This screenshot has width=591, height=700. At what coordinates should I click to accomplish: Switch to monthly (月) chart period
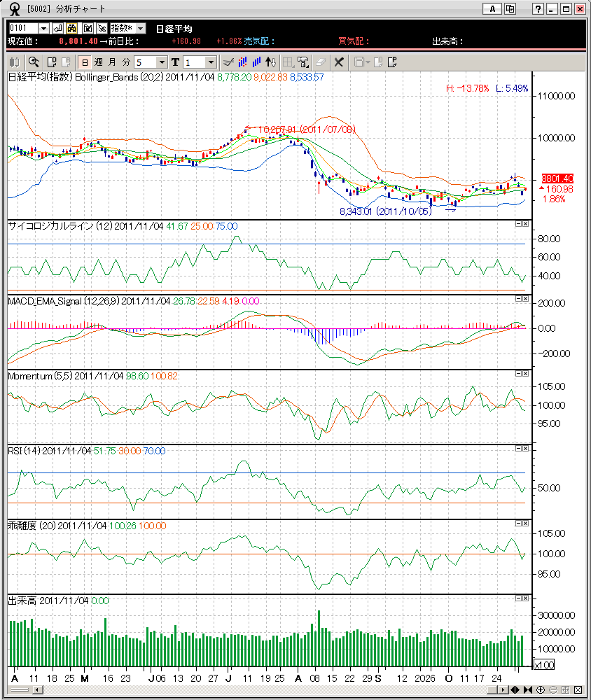(112, 62)
